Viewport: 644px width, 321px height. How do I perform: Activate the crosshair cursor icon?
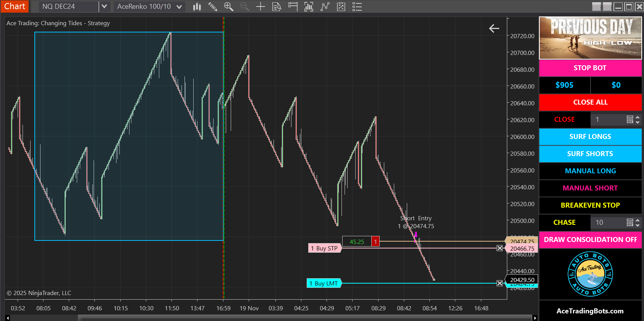[261, 6]
